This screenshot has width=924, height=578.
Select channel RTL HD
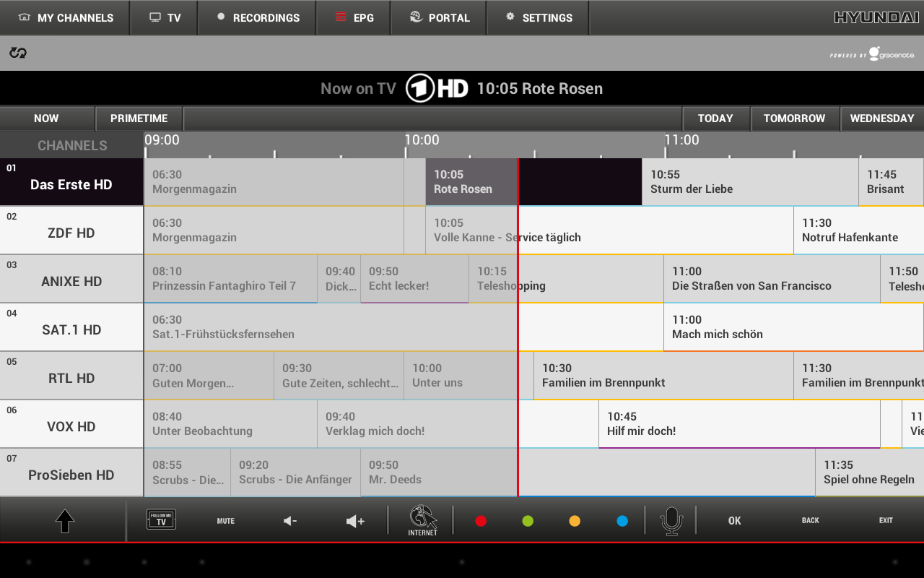pos(71,376)
